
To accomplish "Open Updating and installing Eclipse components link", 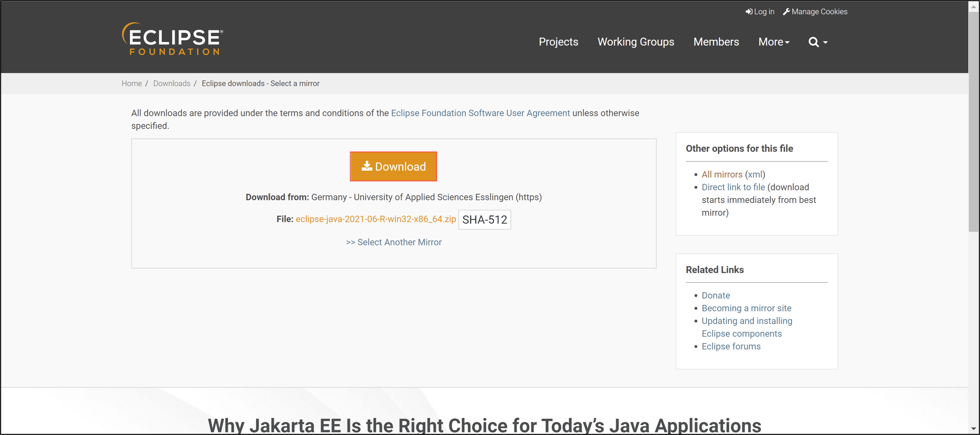I will [747, 327].
